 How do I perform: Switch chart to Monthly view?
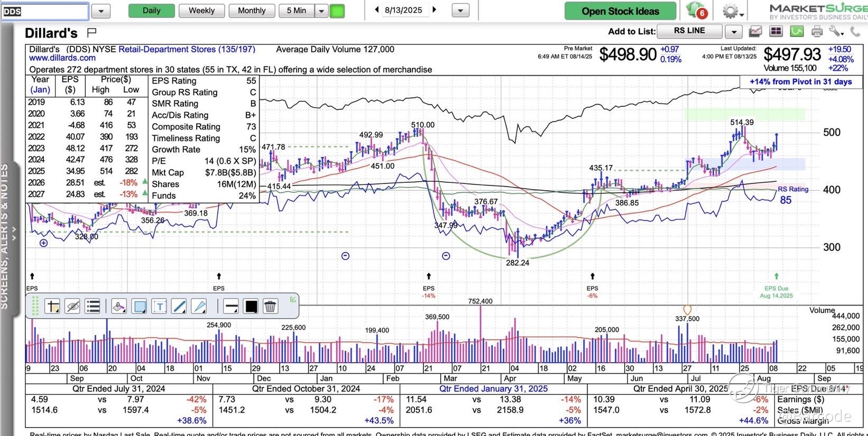(x=252, y=11)
